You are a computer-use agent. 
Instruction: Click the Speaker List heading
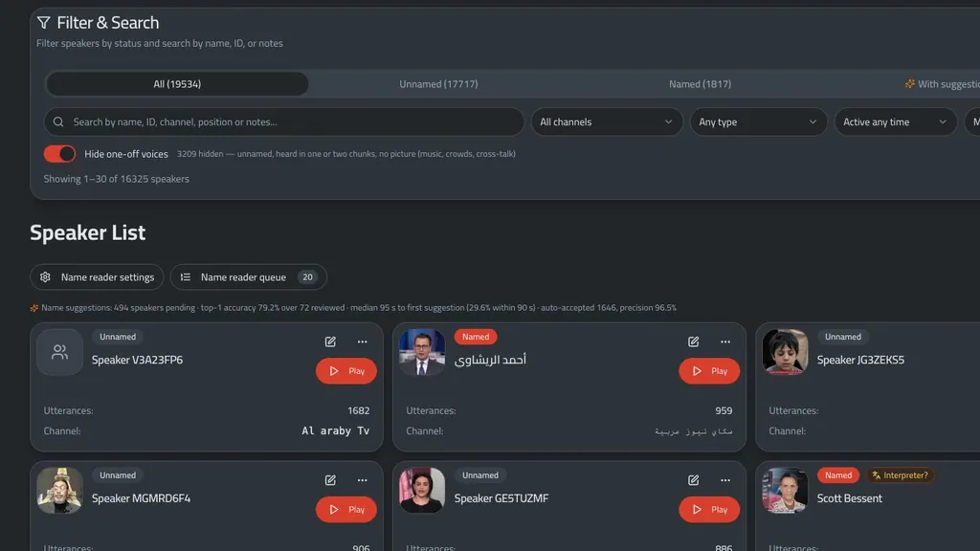coord(87,232)
